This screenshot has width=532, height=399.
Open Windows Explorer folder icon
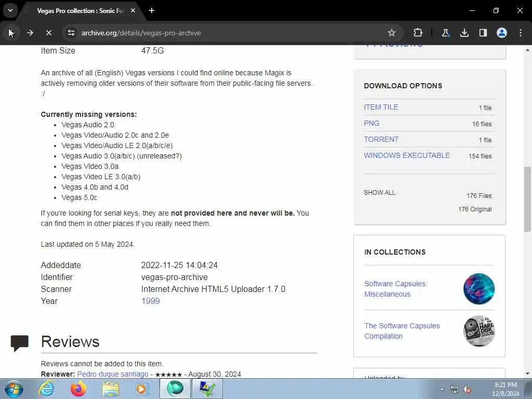pos(111,389)
